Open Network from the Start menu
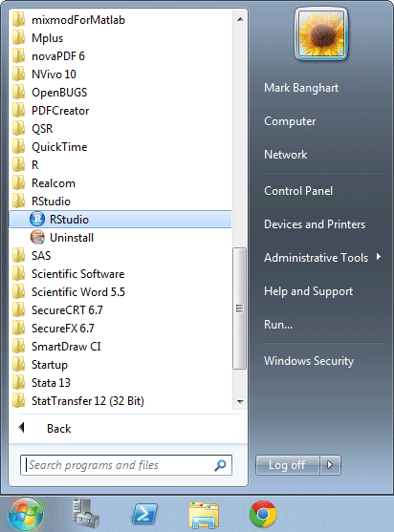The image size is (394, 532). click(285, 155)
